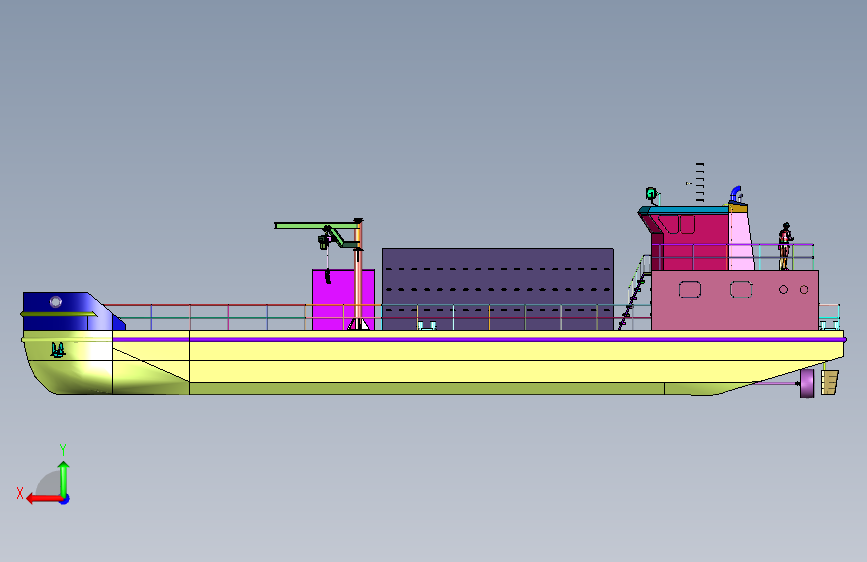Image resolution: width=867 pixels, height=562 pixels.
Task: Select the black antenna mast above wheelhouse
Action: pyautogui.click(x=699, y=183)
